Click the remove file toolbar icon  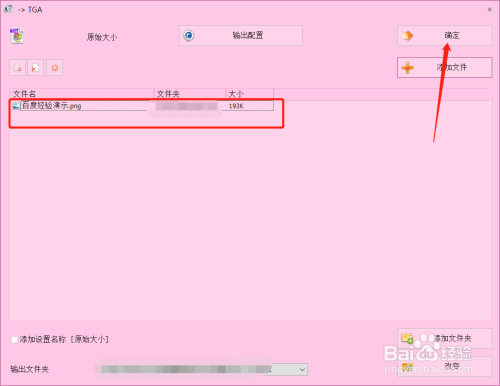(17, 68)
